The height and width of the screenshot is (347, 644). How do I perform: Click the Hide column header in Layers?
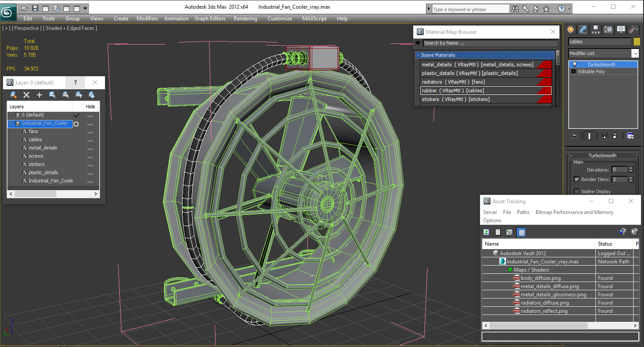pyautogui.click(x=91, y=107)
